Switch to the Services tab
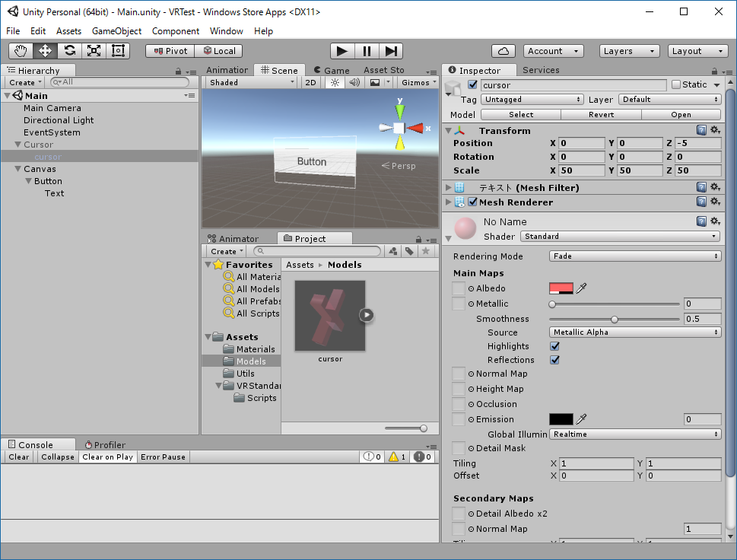Image resolution: width=737 pixels, height=560 pixels. point(541,70)
